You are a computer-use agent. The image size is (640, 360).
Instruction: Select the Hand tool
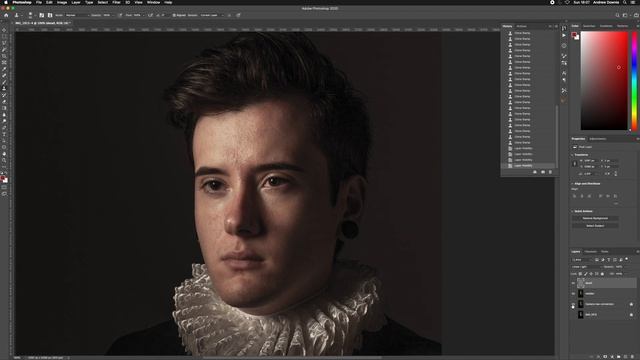(x=4, y=154)
